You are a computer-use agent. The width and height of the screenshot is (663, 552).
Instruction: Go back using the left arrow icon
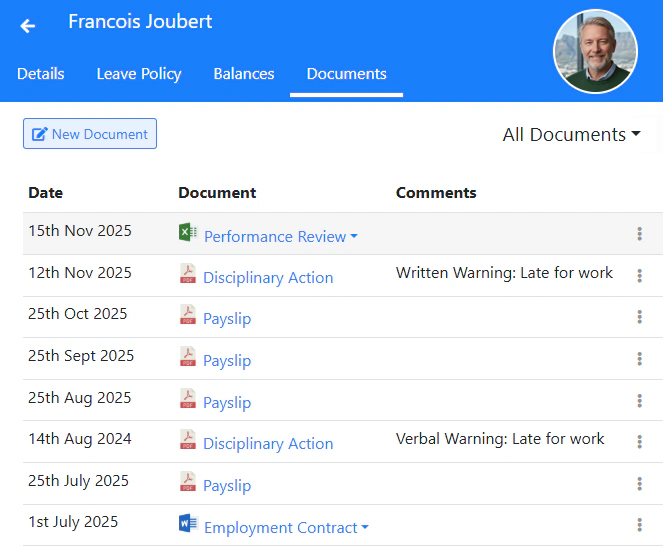click(27, 26)
